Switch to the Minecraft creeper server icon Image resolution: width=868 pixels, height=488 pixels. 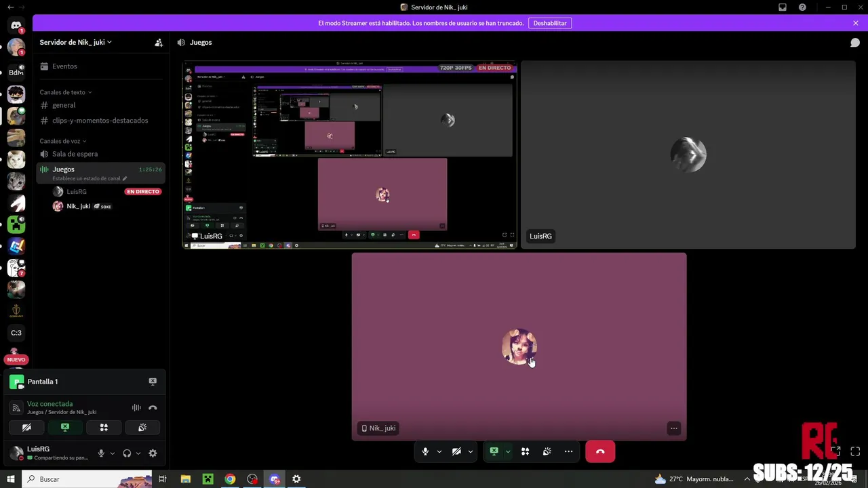(16, 224)
